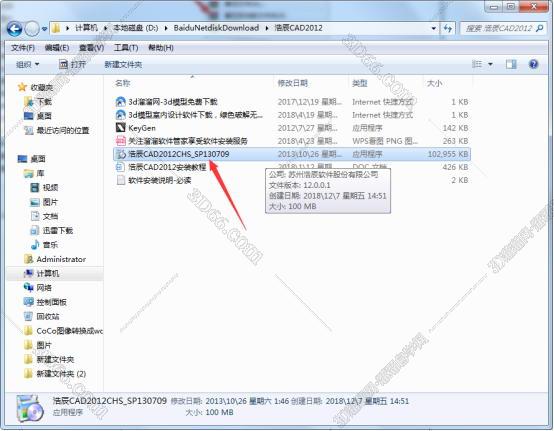The height and width of the screenshot is (431, 554).
Task: Open the 编辑(E) menu
Action: coord(57,48)
